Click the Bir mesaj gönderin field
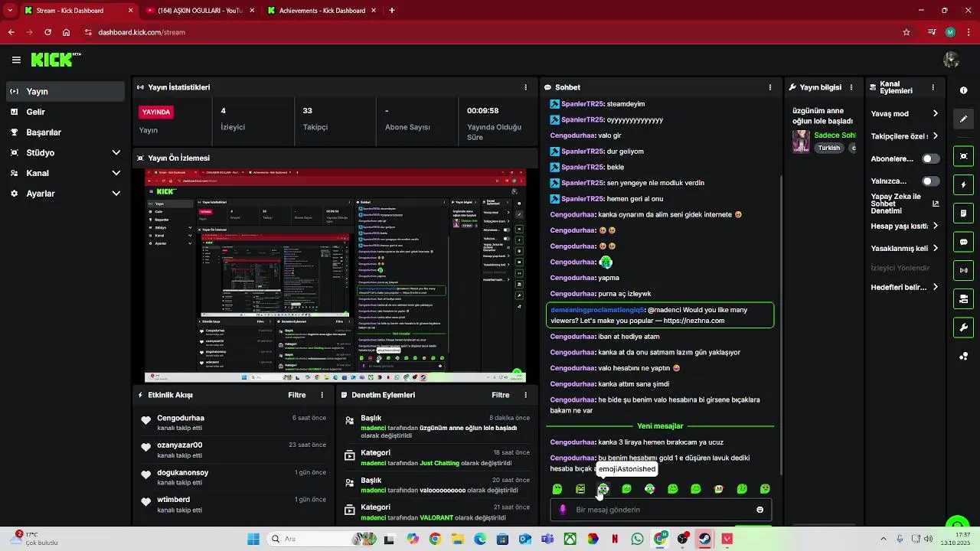The image size is (980, 551). click(661, 510)
